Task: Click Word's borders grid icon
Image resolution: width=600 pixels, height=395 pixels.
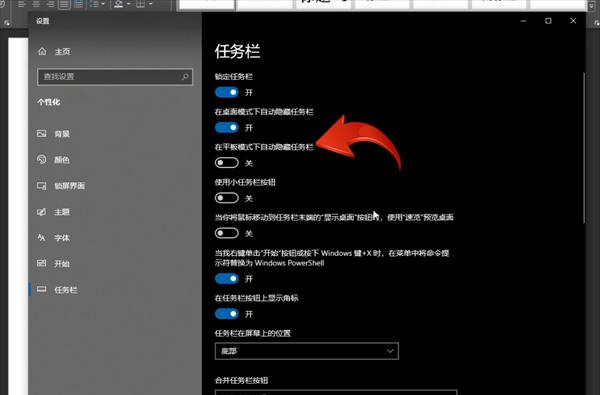Action: 140,4
